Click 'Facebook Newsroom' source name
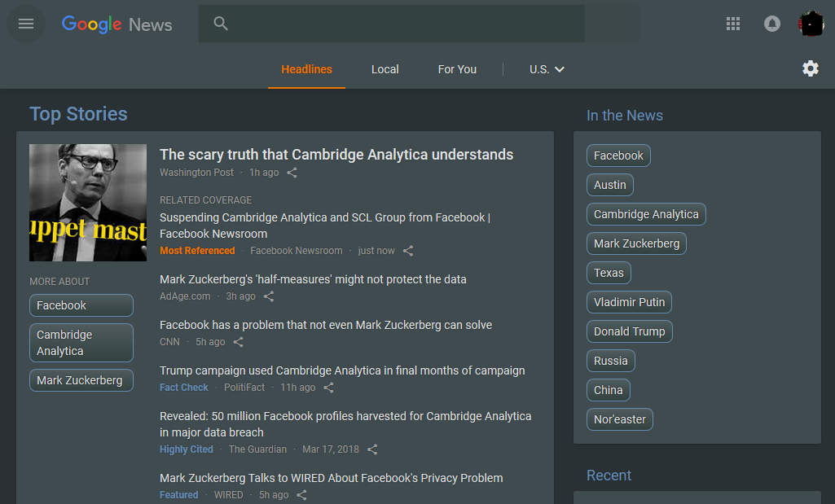The width and height of the screenshot is (835, 504). pyautogui.click(x=296, y=251)
